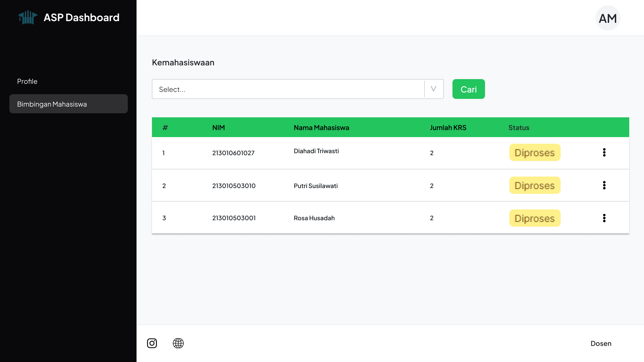This screenshot has height=362, width=644.
Task: Click the Nama Mahasiswa column header
Action: [321, 128]
